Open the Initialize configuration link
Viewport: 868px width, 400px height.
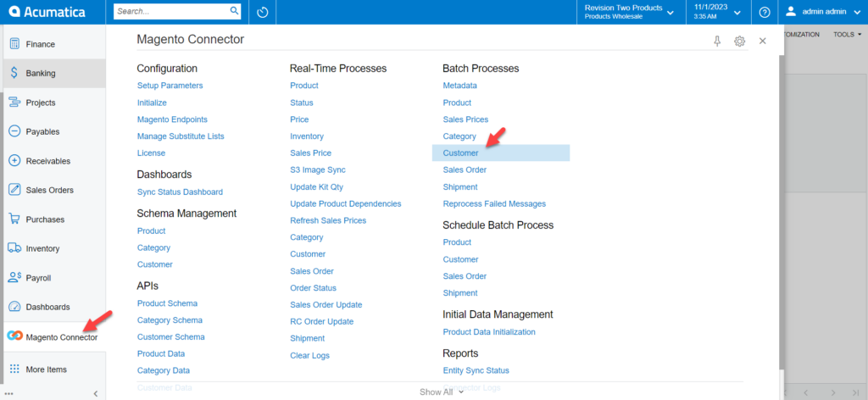click(152, 103)
